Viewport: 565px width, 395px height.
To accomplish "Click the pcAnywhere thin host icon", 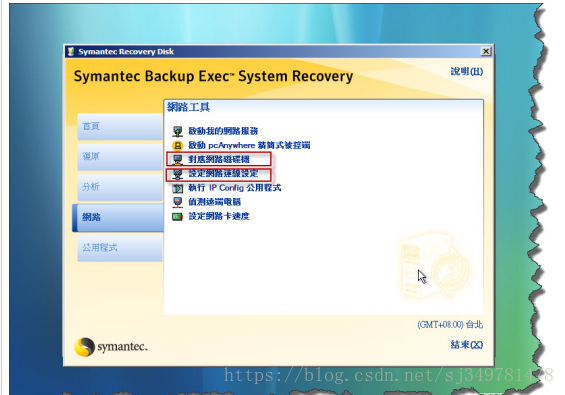I will [177, 145].
